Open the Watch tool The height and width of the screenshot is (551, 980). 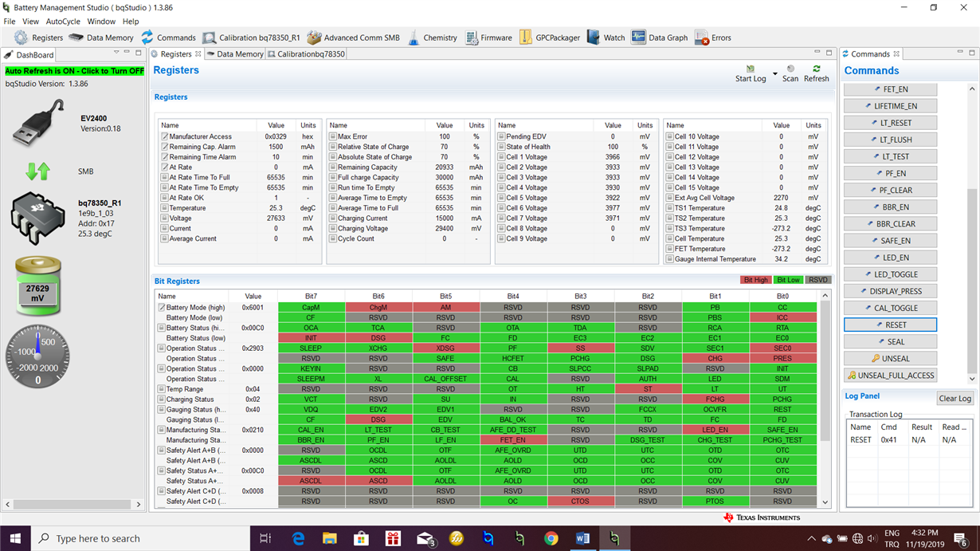tap(606, 37)
